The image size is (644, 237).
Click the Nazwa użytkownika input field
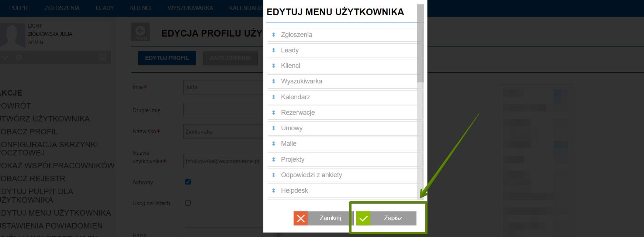[223, 161]
